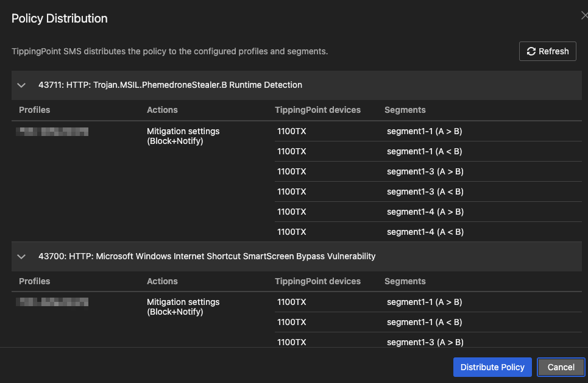Image resolution: width=588 pixels, height=383 pixels.
Task: Click the Profiles column header under filter 43711
Action: [35, 110]
